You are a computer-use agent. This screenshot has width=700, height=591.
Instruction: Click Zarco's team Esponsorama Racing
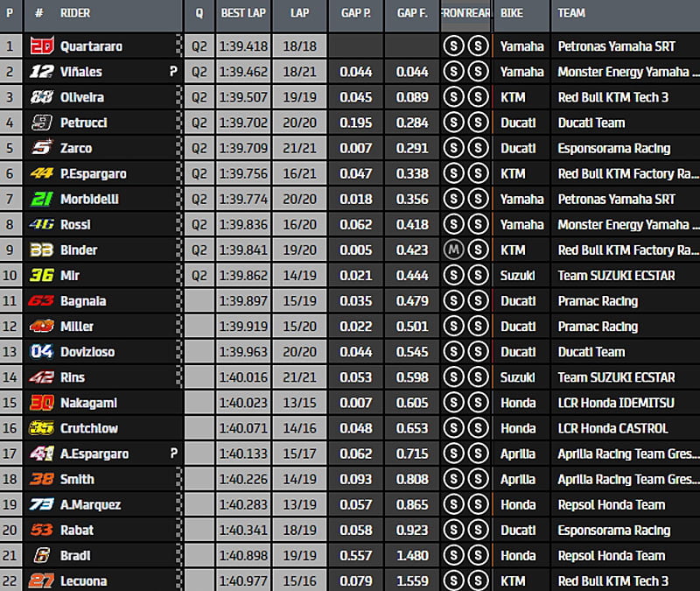[x=614, y=148]
